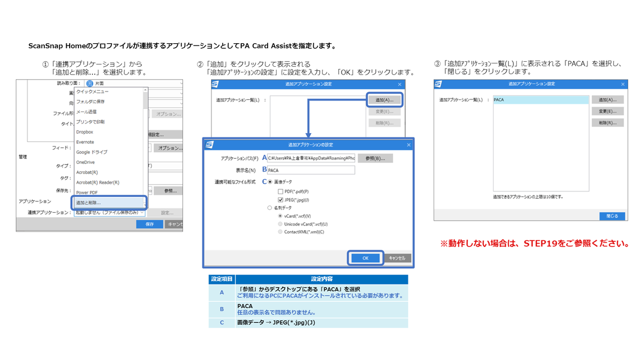Screen dimensions: 644x362
Task: Select the 画像データ radio button
Action: pos(270,182)
